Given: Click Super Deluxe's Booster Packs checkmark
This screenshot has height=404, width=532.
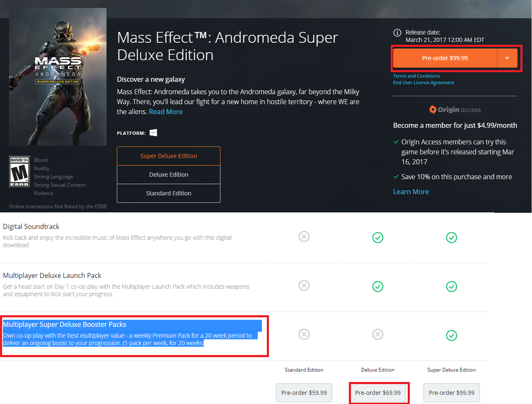Looking at the screenshot, I should [x=451, y=335].
